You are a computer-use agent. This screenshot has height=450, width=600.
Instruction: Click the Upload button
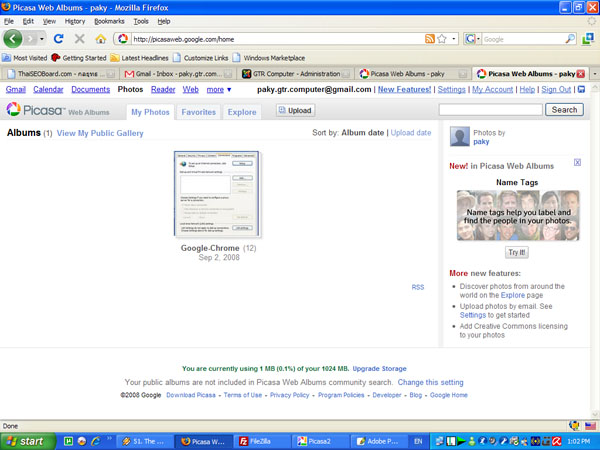[x=295, y=110]
